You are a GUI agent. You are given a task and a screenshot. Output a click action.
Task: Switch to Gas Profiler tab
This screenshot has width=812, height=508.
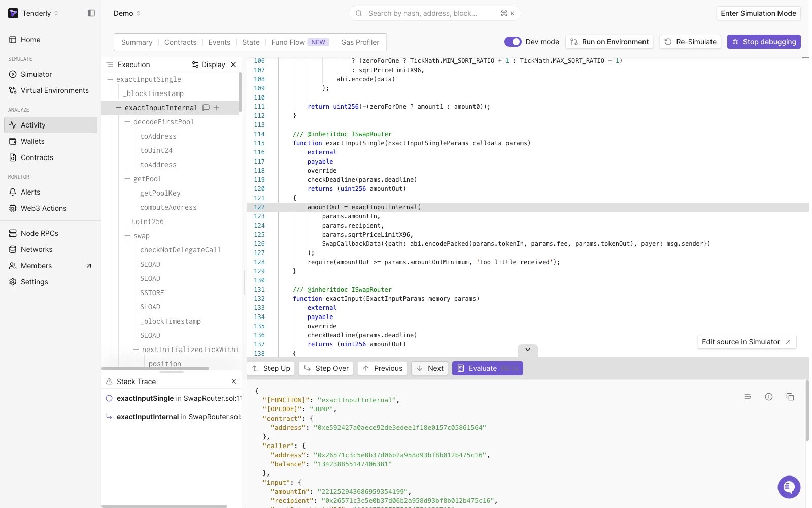360,42
